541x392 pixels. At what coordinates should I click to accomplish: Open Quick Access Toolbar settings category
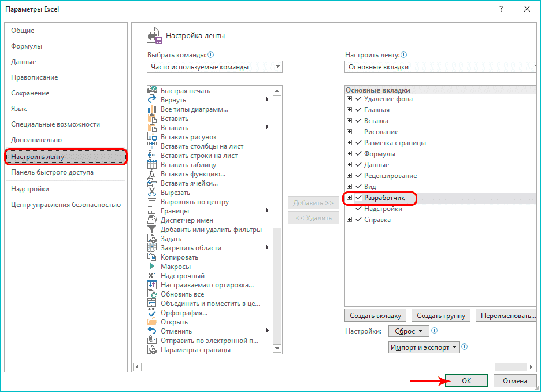click(52, 172)
